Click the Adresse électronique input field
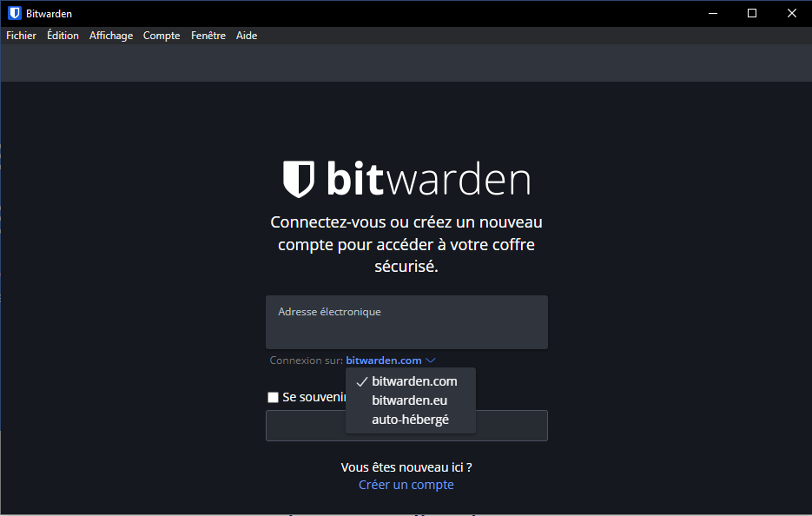 pyautogui.click(x=406, y=322)
